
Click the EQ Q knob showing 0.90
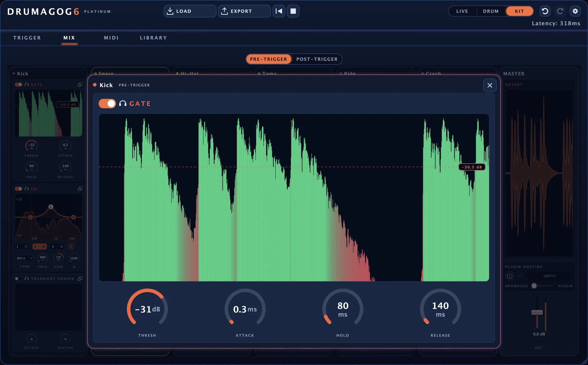[x=74, y=258]
